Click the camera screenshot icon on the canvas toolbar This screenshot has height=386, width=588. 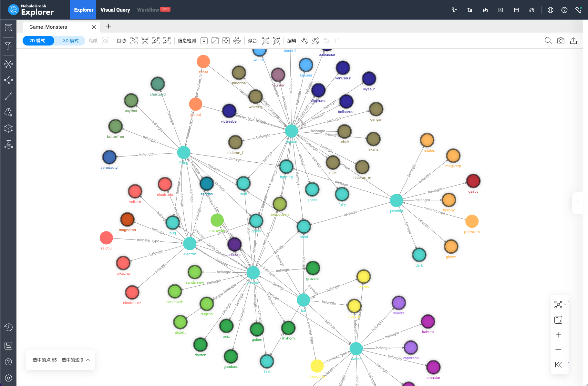(x=561, y=41)
